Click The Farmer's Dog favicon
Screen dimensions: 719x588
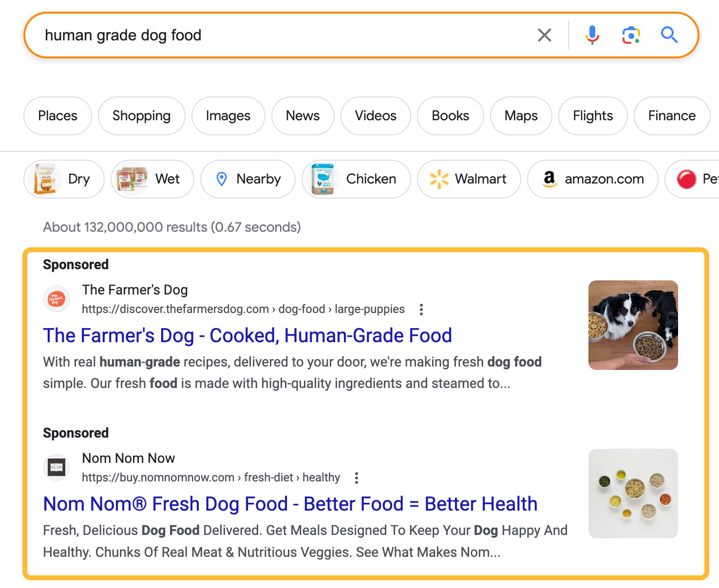coord(56,299)
